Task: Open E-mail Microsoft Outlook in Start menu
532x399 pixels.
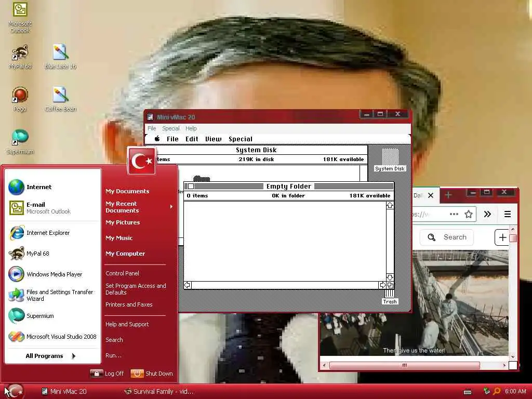Action: (54, 208)
